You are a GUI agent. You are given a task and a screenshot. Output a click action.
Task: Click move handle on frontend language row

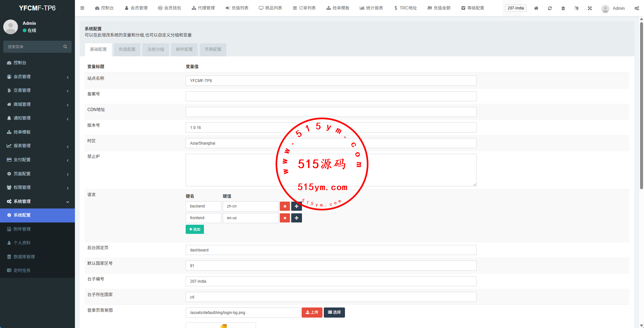[296, 218]
